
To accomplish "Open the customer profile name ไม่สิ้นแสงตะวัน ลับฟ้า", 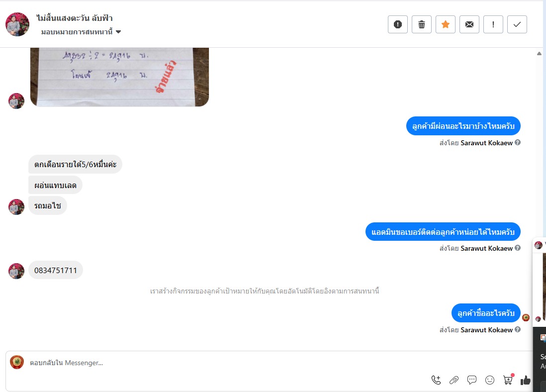I will [x=75, y=18].
